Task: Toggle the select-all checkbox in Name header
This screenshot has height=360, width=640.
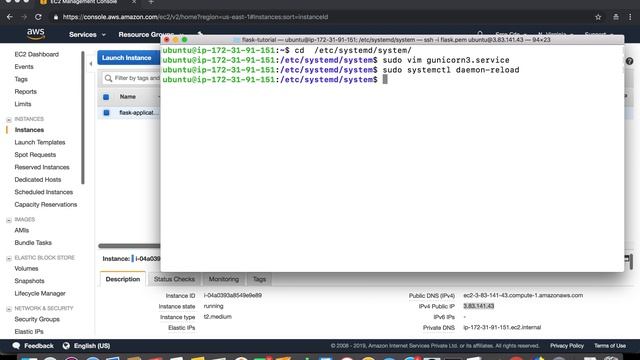Action: pos(106,97)
